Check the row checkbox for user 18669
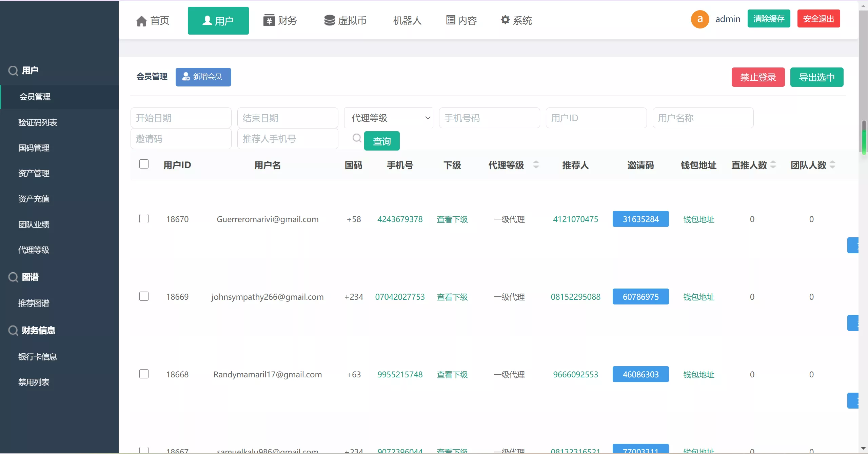 pos(144,296)
